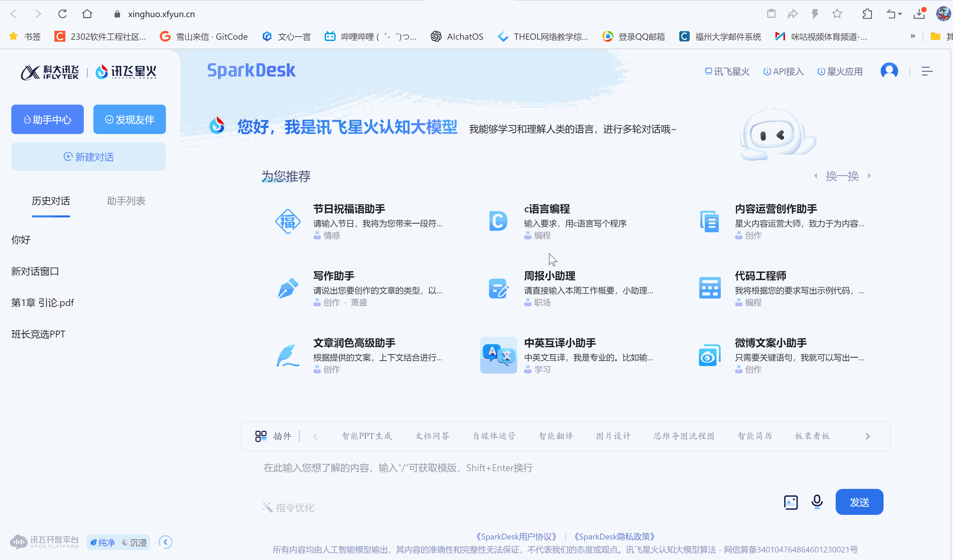Screen dimensions: 953x560
Task: Switch to 历史对话 tab
Action: point(51,201)
